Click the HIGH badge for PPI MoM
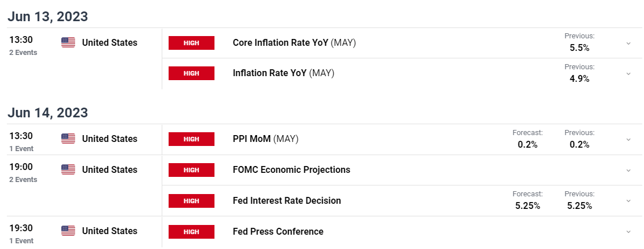 pos(192,139)
